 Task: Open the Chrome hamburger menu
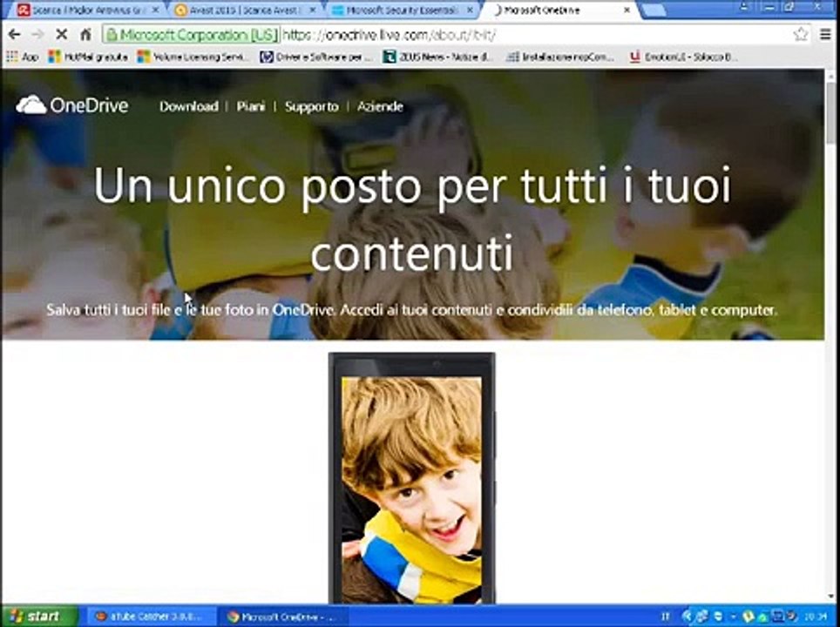(x=825, y=35)
